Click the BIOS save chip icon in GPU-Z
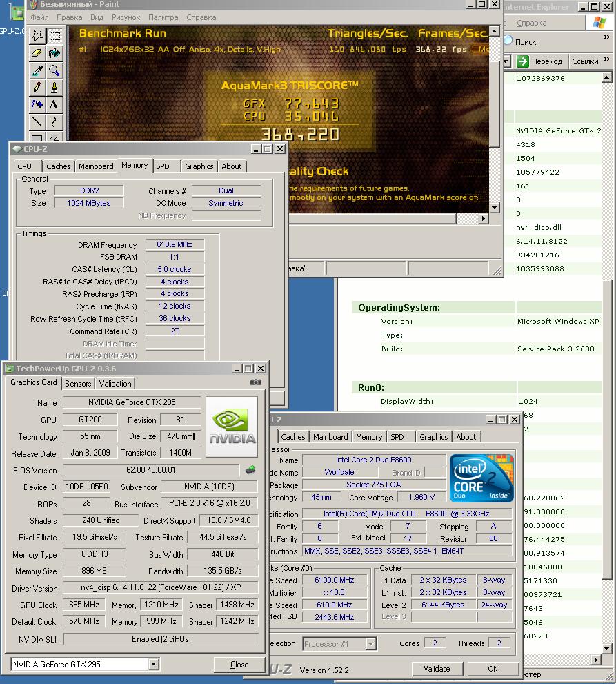 click(250, 470)
